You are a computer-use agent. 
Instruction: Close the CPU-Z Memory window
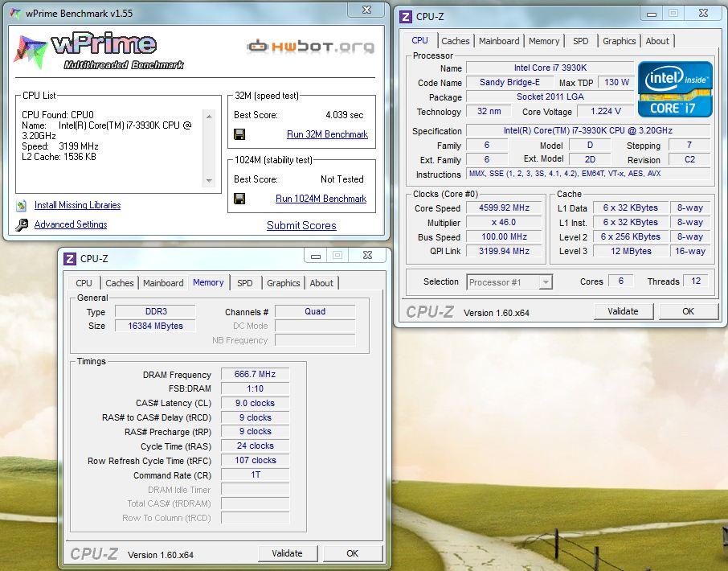pyautogui.click(x=367, y=256)
